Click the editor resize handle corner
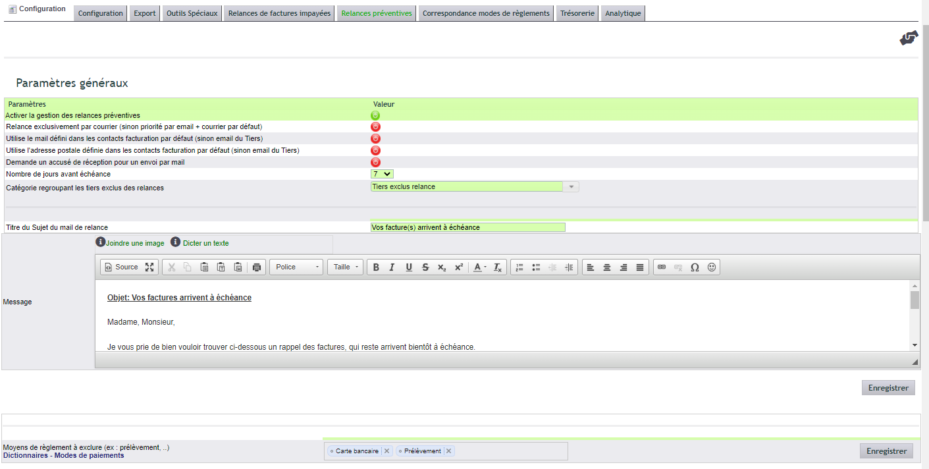 915,361
